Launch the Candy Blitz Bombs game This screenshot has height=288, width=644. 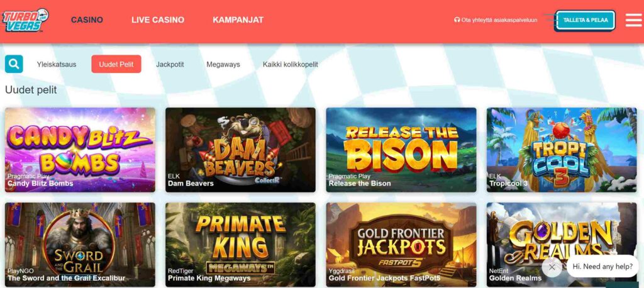(x=80, y=150)
